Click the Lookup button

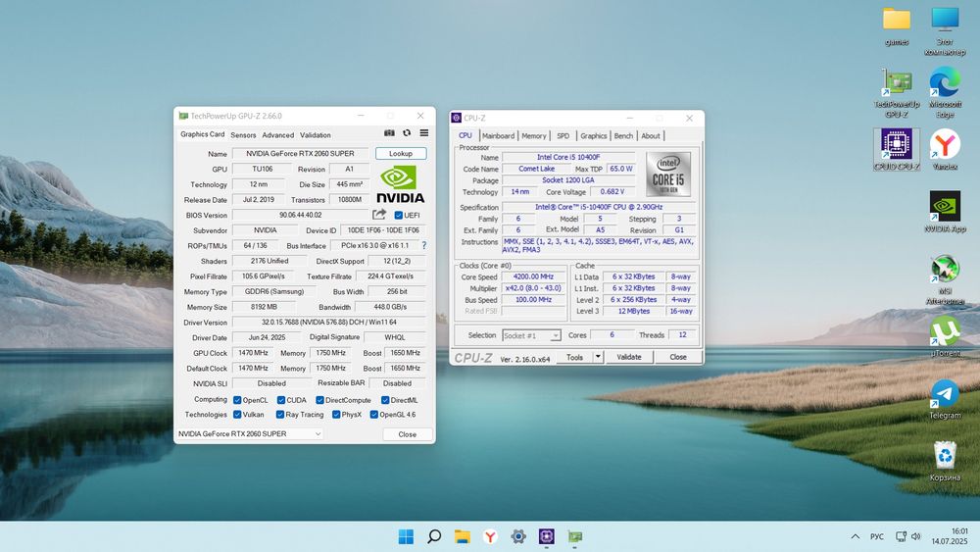pos(400,154)
